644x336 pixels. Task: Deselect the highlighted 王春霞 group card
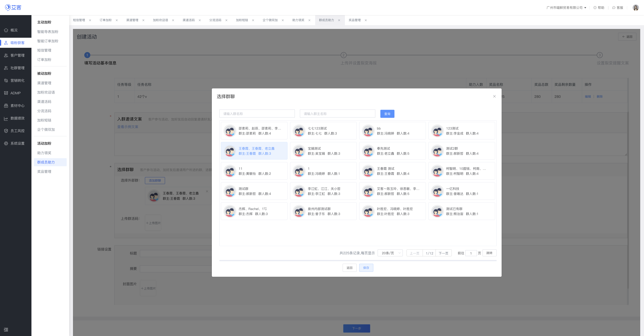(x=254, y=151)
